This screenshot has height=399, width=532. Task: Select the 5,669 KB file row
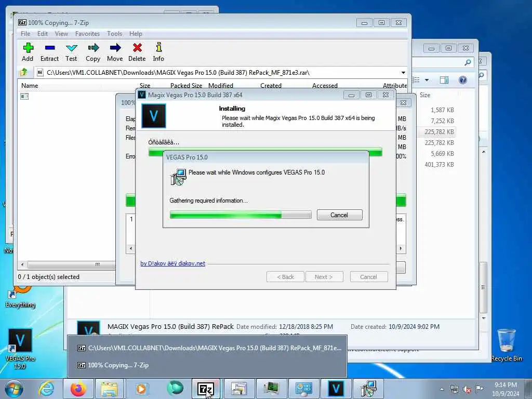click(442, 154)
